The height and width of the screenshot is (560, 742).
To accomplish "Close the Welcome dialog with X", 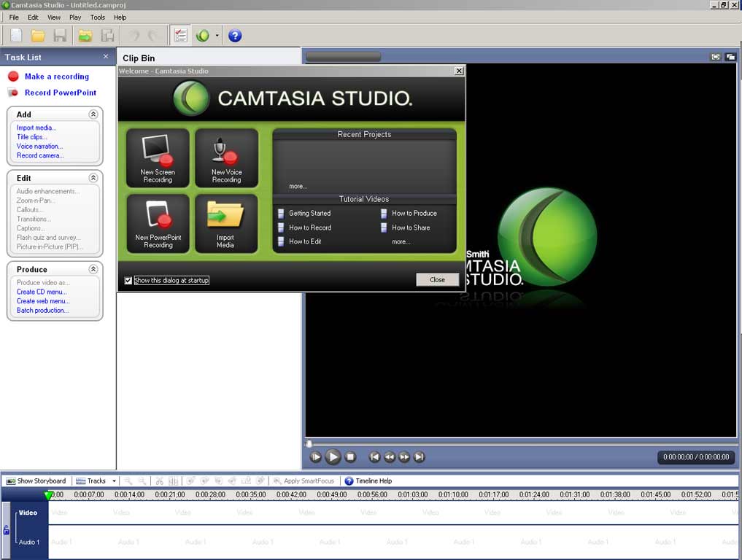I will coord(458,71).
